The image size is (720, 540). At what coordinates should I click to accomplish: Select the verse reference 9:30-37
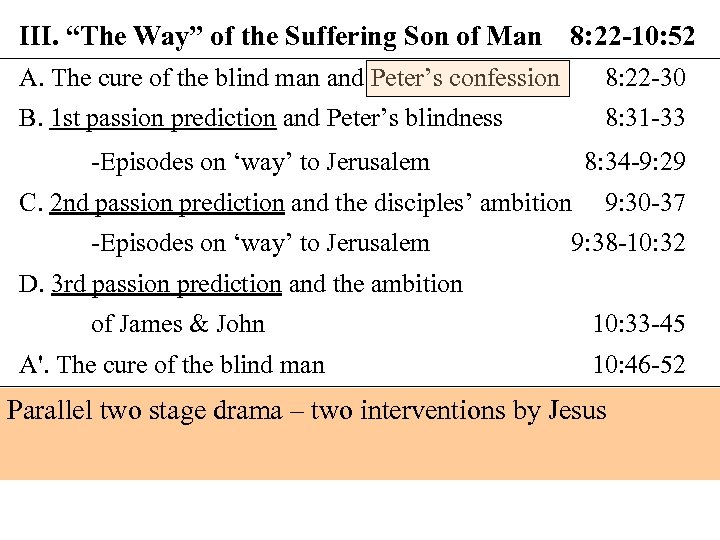pos(645,203)
